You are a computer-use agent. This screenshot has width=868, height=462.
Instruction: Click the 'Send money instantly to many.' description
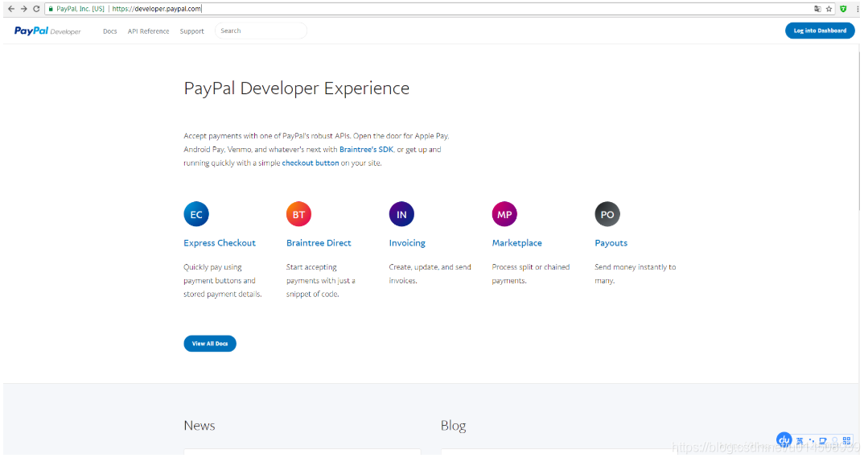(635, 274)
